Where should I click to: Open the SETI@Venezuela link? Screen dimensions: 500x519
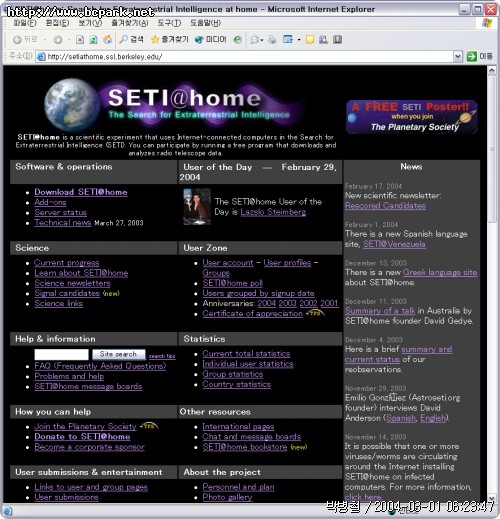click(394, 244)
